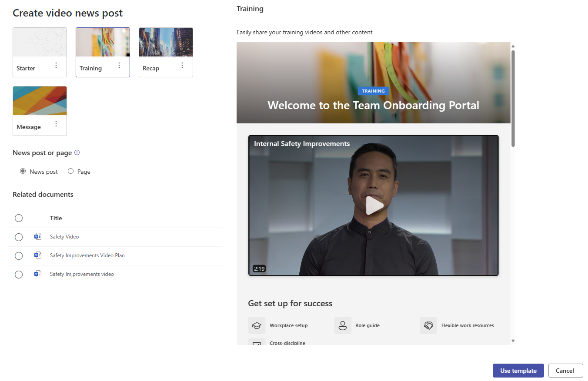The image size is (588, 381).
Task: Click the preview scrollbar down arrow
Action: click(x=513, y=341)
